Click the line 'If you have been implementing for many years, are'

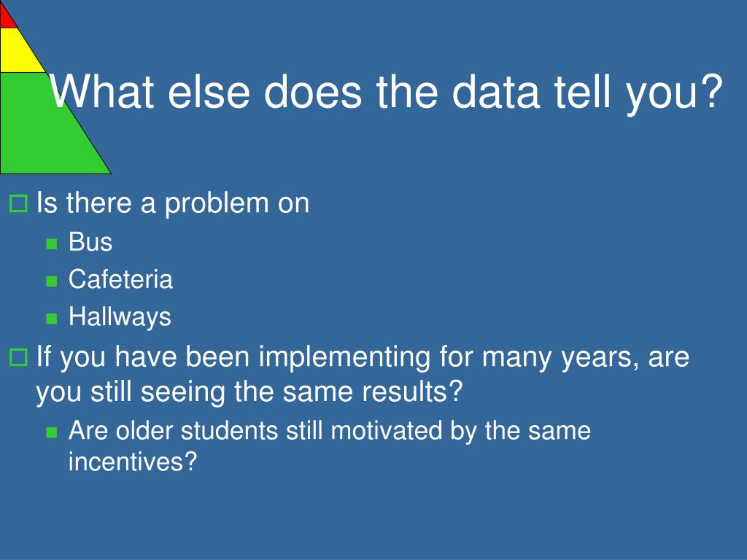[x=363, y=357]
